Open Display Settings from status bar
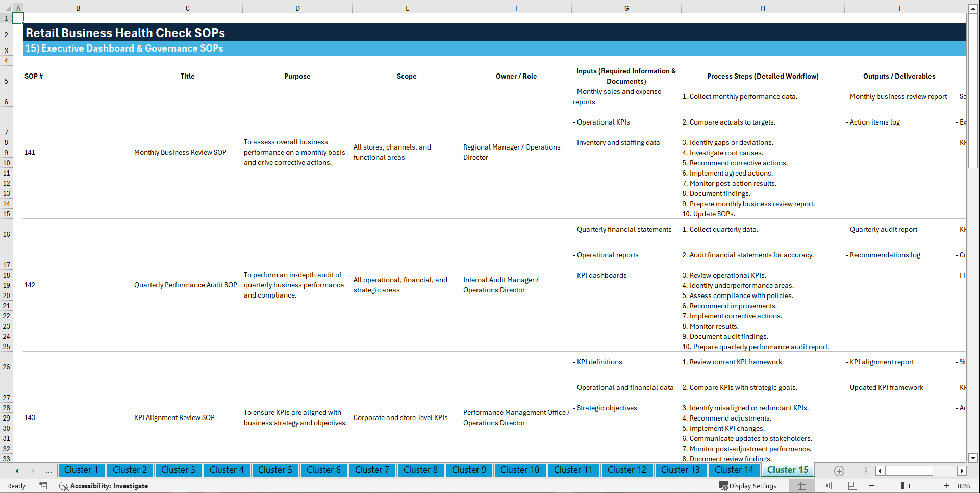The height and width of the screenshot is (493, 980). [748, 486]
